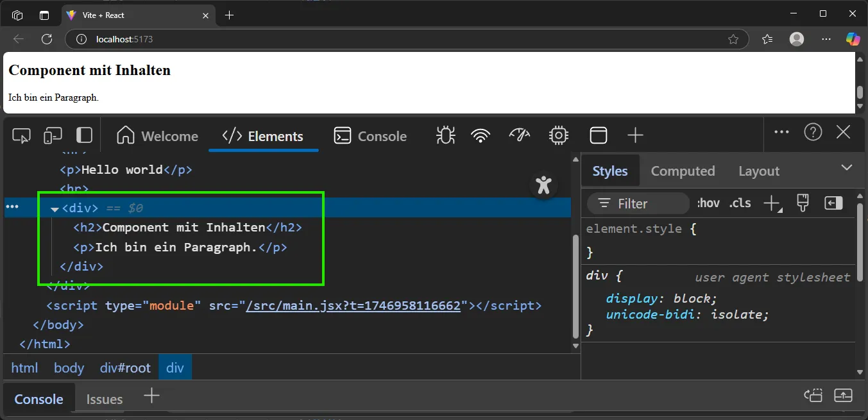The image size is (868, 420).
Task: Select the h2 Component mit Inhalten node
Action: (187, 228)
